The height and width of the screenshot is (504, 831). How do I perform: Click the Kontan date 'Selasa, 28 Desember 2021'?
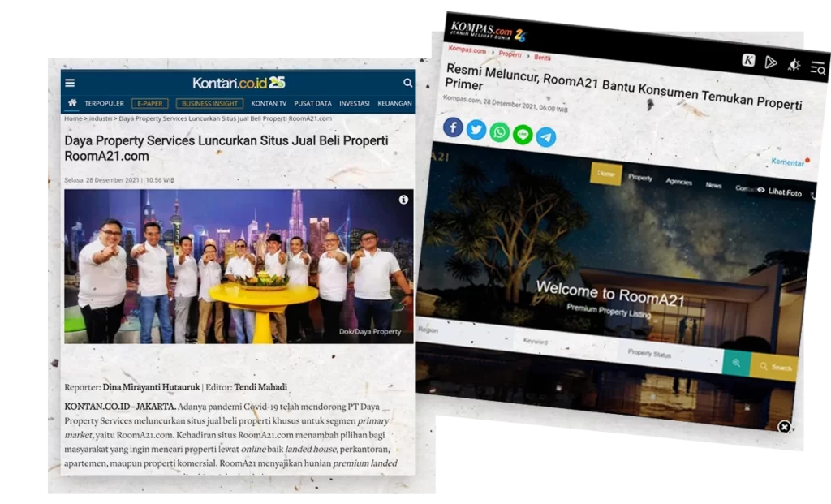[101, 180]
